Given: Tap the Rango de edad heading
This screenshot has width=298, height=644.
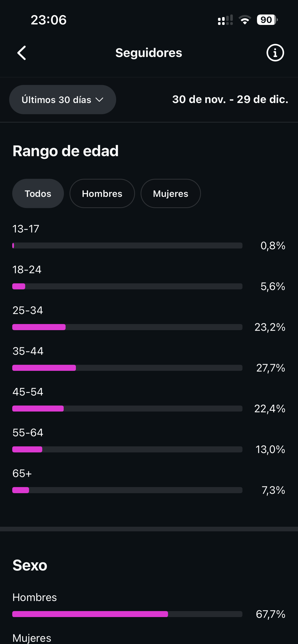Looking at the screenshot, I should pyautogui.click(x=65, y=151).
